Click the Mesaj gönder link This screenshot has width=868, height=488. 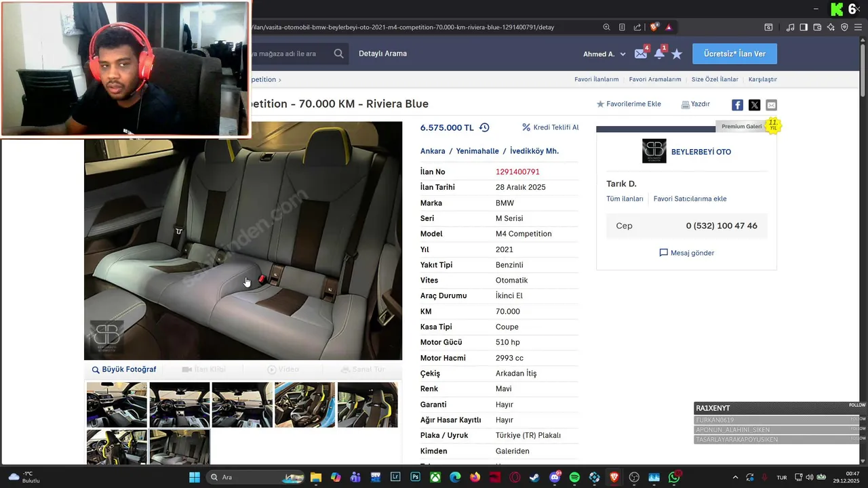pos(686,253)
